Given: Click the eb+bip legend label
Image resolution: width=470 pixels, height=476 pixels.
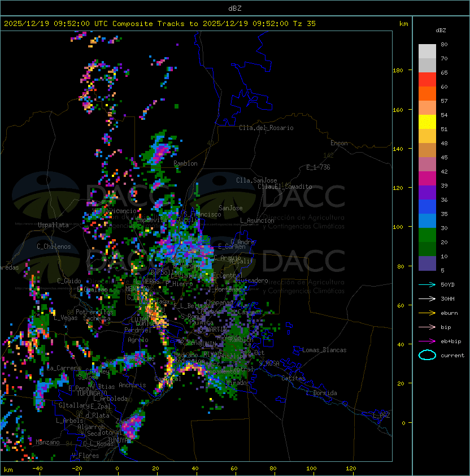Looking at the screenshot, I should pos(451,341).
